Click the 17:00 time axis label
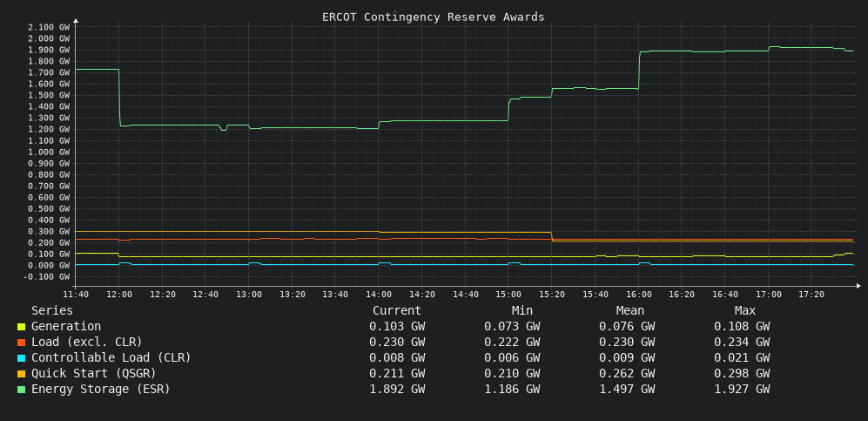868x421 pixels. point(768,295)
